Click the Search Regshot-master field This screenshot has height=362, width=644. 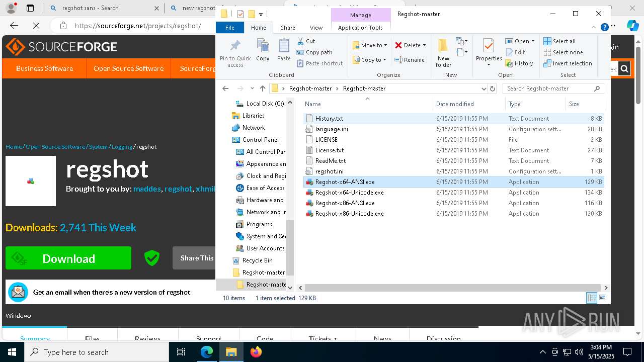point(552,88)
